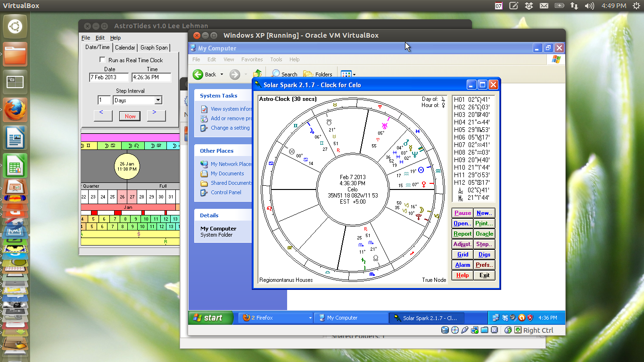The image size is (644, 362).
Task: Pause the Solar Spark astro-clock
Action: (462, 213)
